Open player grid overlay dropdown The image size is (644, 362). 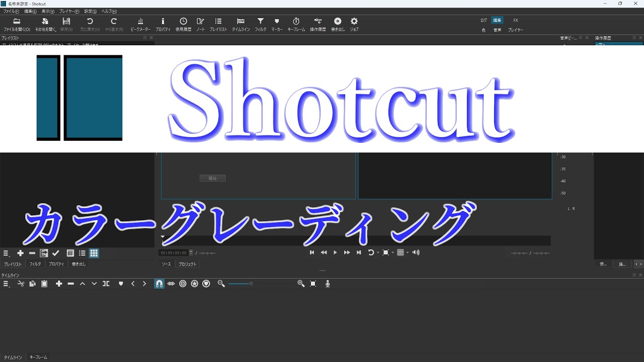pos(408,252)
